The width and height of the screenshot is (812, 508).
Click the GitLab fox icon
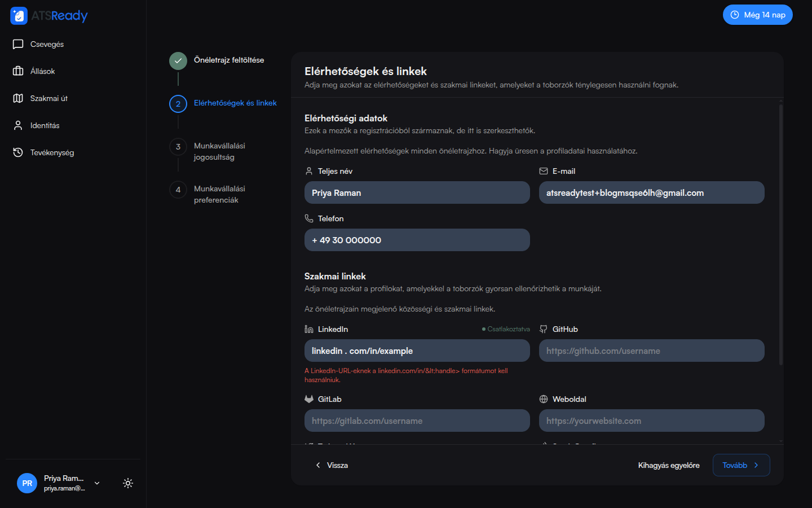(x=309, y=399)
